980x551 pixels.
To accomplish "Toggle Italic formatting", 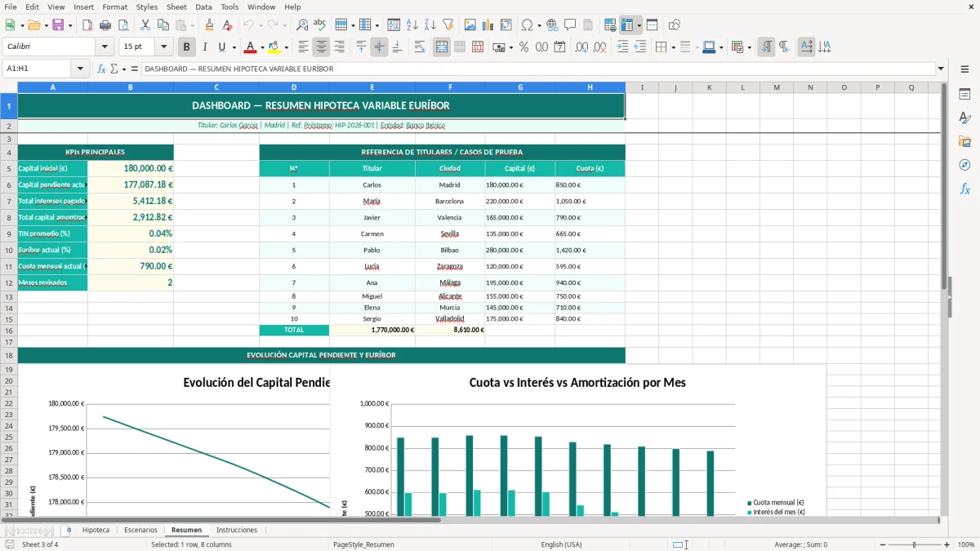I will (x=205, y=47).
